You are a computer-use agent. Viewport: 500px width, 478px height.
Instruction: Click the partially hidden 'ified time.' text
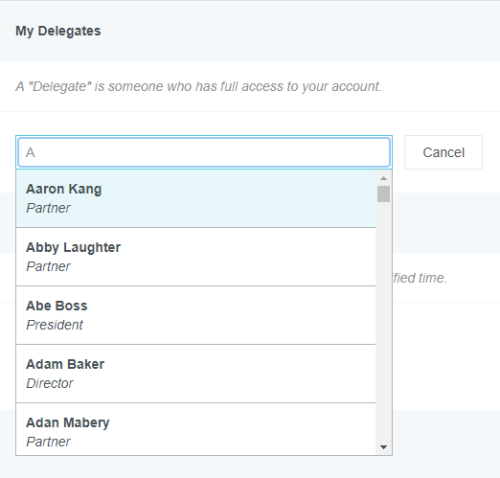(420, 278)
